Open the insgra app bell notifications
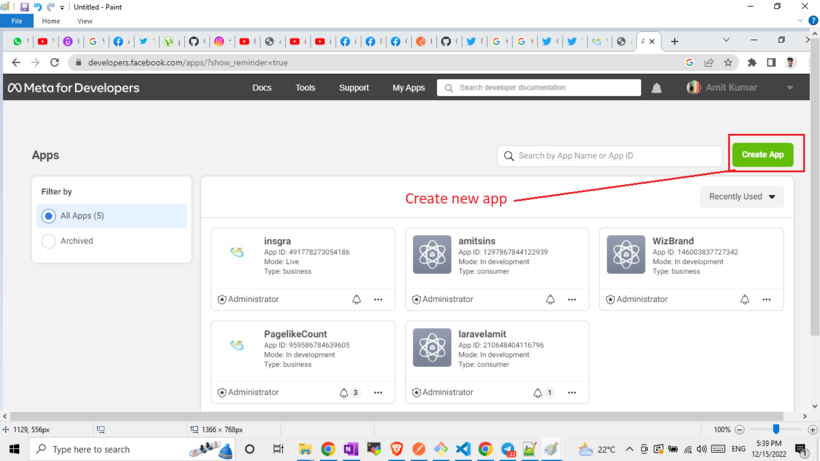This screenshot has width=820, height=461. coord(356,299)
